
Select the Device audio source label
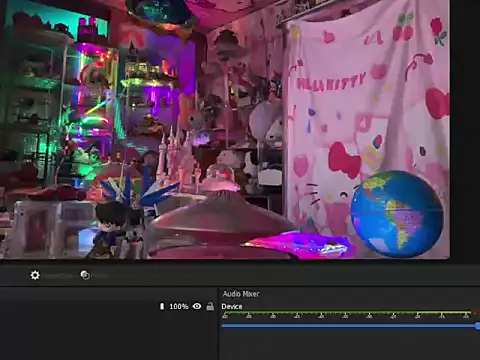coord(232,306)
